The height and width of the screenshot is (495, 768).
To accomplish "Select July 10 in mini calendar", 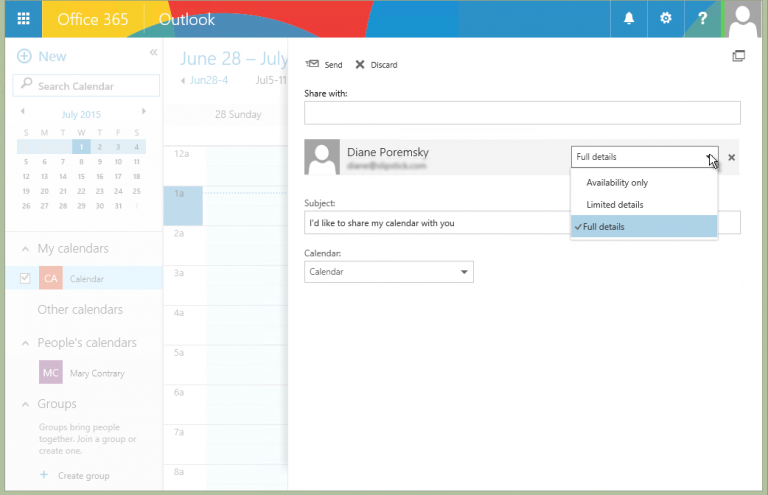I will (118, 162).
